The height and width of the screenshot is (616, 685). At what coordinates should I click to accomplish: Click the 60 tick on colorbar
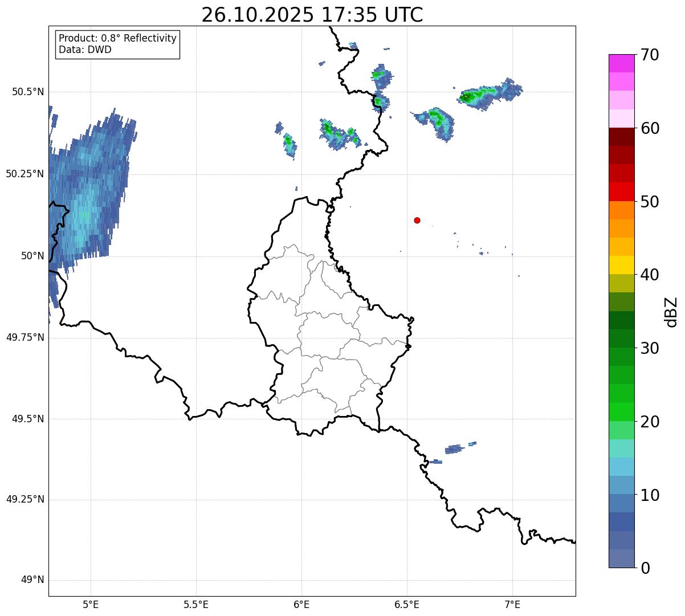[650, 128]
